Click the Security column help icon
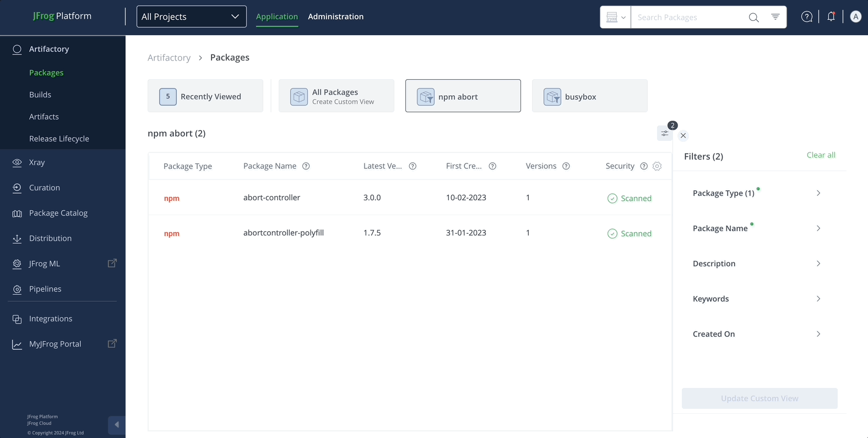Screen dimensions: 868x438 click(x=644, y=166)
